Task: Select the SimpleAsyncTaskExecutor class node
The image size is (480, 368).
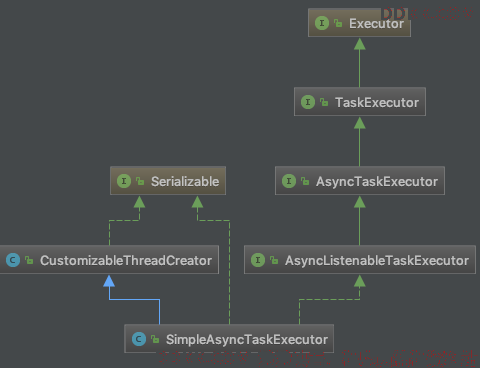Action: (x=229, y=339)
